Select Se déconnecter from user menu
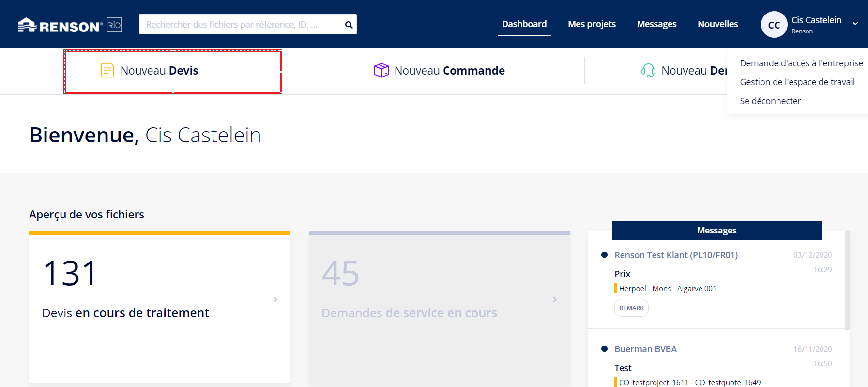This screenshot has width=868, height=387. (770, 101)
